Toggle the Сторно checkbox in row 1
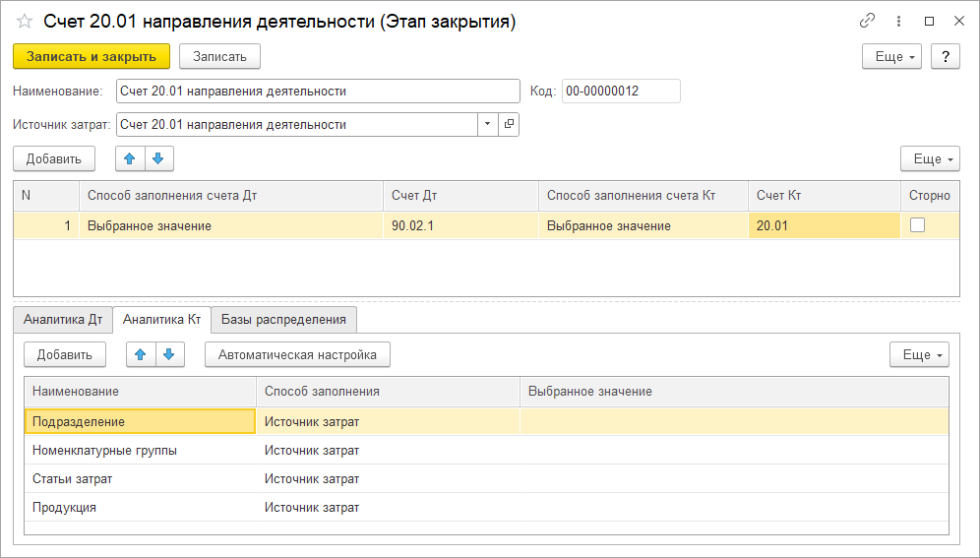The height and width of the screenshot is (558, 980). 917,225
